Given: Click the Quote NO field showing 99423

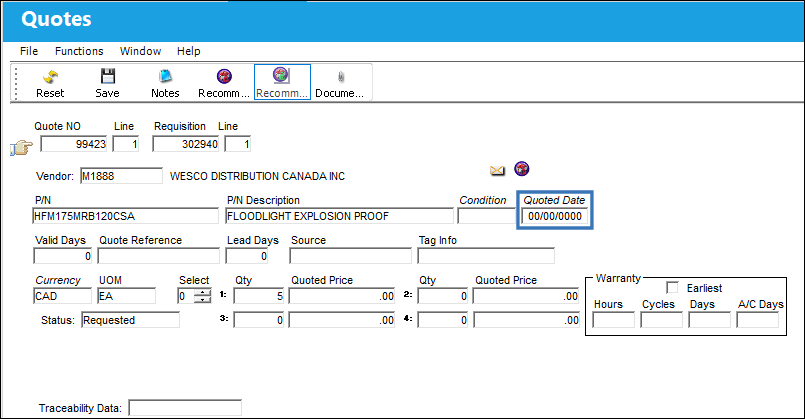Looking at the screenshot, I should point(73,144).
